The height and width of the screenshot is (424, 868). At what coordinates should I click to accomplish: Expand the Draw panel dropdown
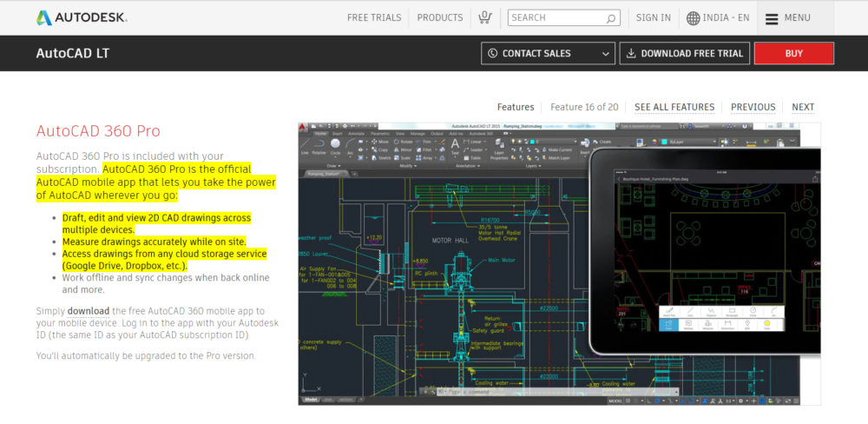click(334, 166)
